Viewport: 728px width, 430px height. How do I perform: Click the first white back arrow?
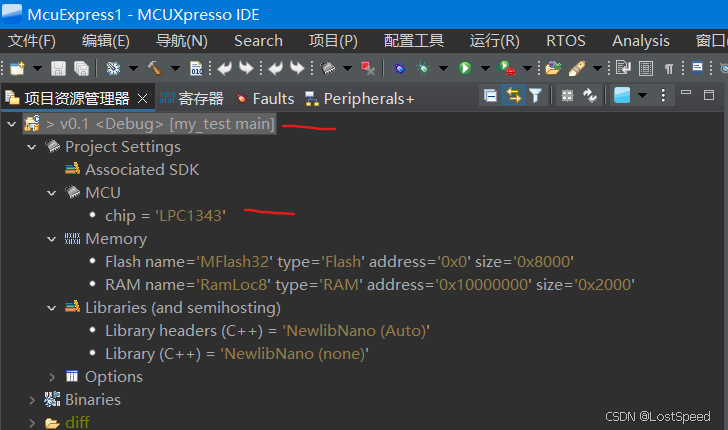225,68
